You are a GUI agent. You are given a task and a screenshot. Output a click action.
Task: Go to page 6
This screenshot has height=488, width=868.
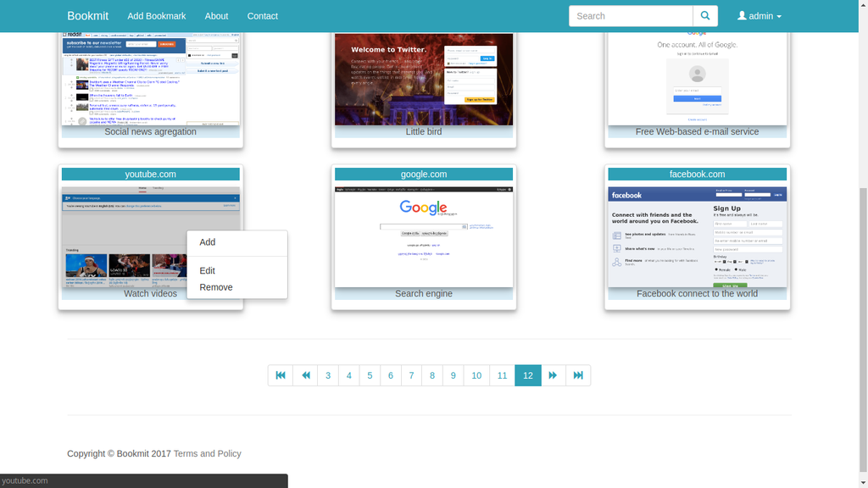391,375
